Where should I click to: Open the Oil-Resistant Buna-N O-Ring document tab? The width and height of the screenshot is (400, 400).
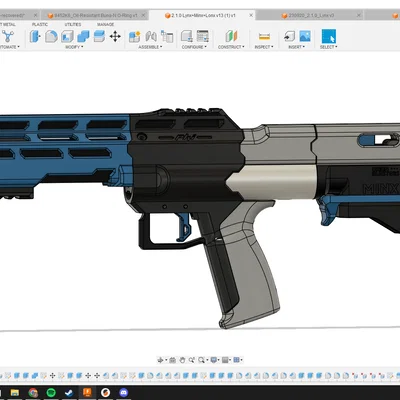pyautogui.click(x=95, y=15)
